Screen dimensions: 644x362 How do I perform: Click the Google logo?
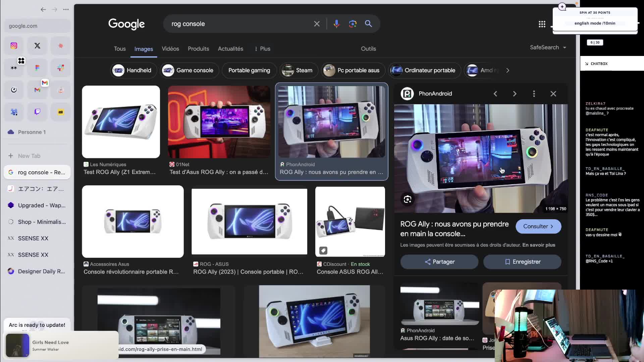coord(126,24)
